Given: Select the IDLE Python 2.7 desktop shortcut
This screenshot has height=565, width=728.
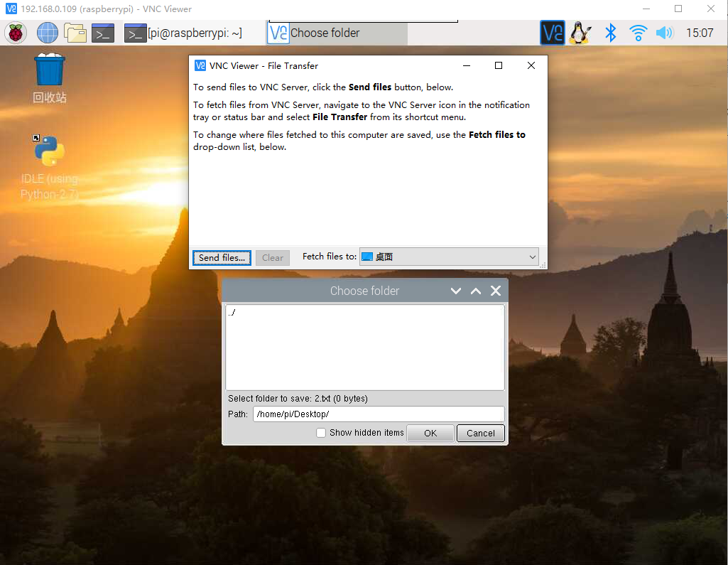Looking at the screenshot, I should pyautogui.click(x=49, y=167).
